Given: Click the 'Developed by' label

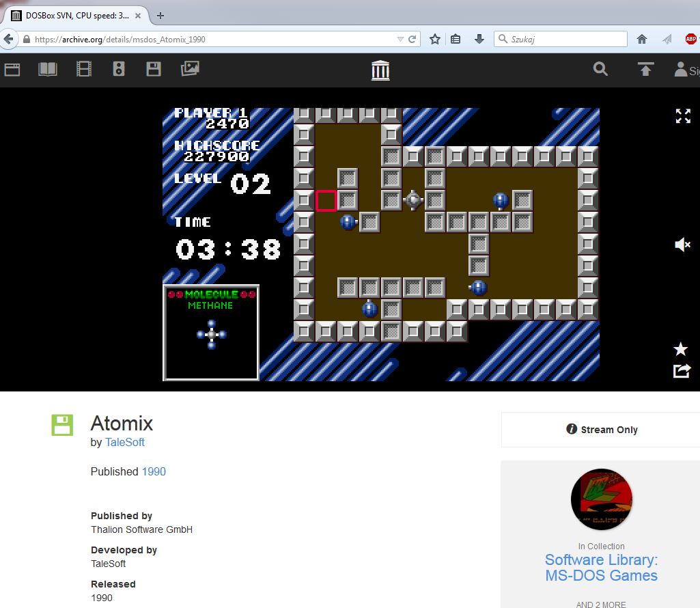Looking at the screenshot, I should [124, 550].
